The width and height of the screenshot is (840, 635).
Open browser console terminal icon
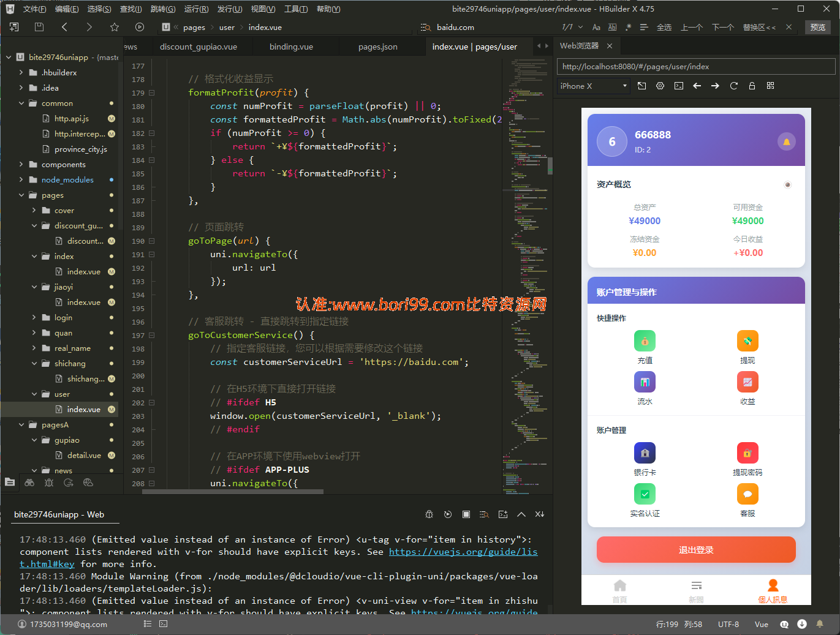point(679,86)
